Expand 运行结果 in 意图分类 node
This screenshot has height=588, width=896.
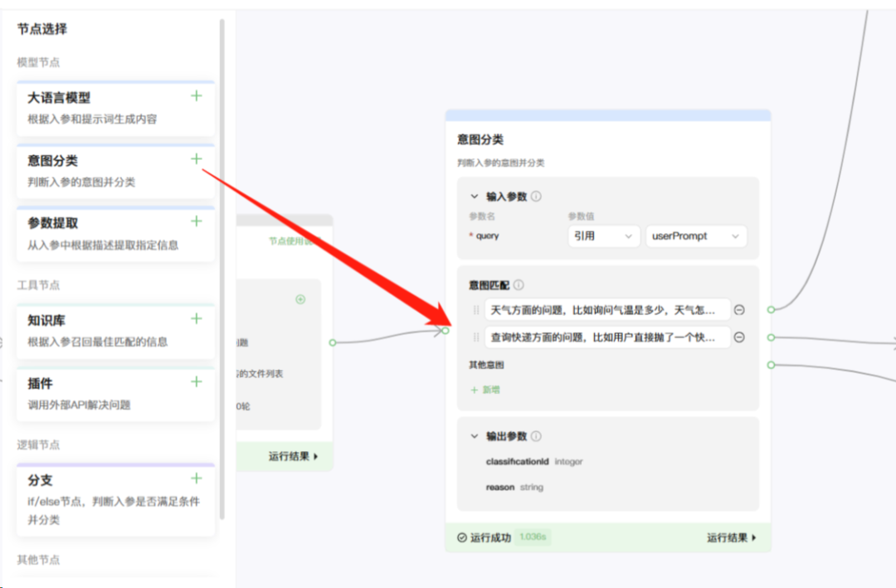point(732,537)
